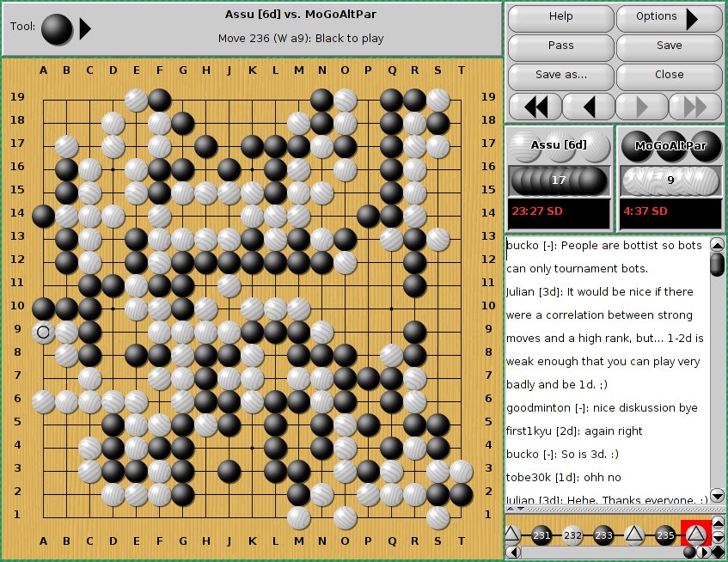The image size is (728, 562).
Task: Click the red-highlighted current move node
Action: (x=695, y=535)
